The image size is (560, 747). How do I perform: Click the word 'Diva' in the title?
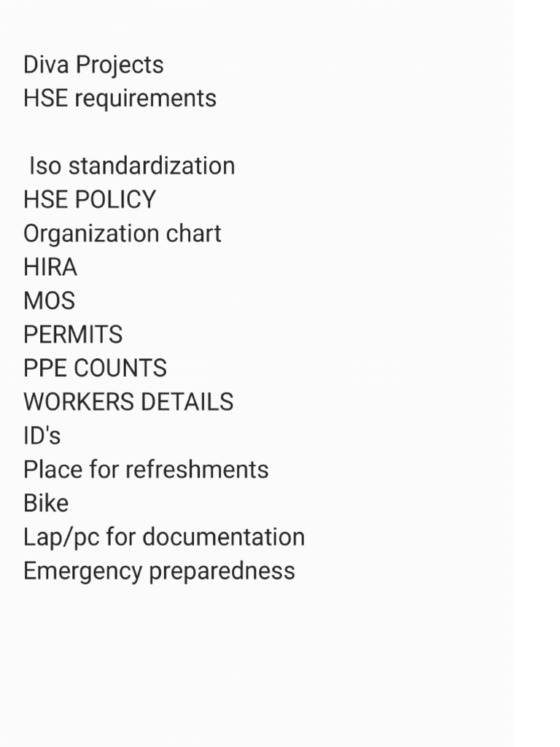coord(45,65)
